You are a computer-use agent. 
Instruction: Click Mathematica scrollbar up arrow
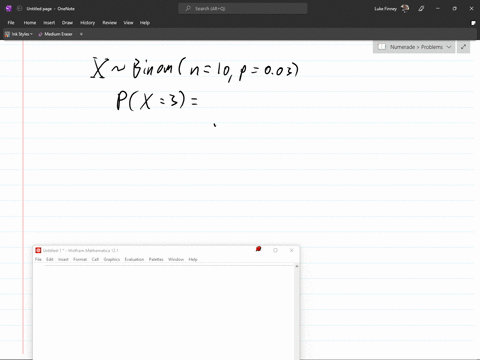297,266
